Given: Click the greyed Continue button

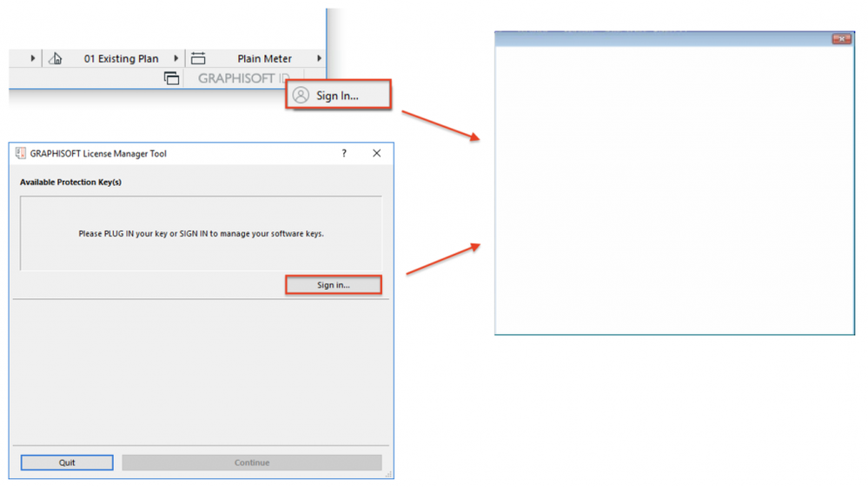Looking at the screenshot, I should point(252,462).
